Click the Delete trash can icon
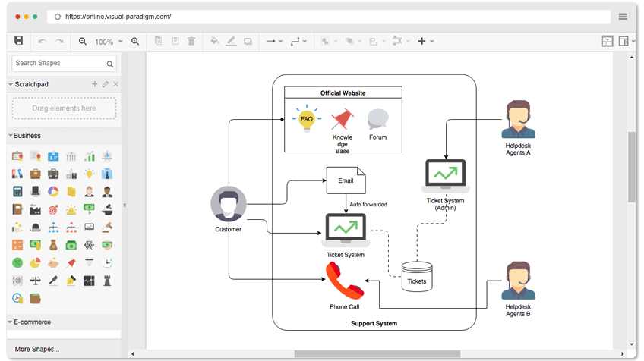This screenshot has height=361, width=644. [191, 41]
